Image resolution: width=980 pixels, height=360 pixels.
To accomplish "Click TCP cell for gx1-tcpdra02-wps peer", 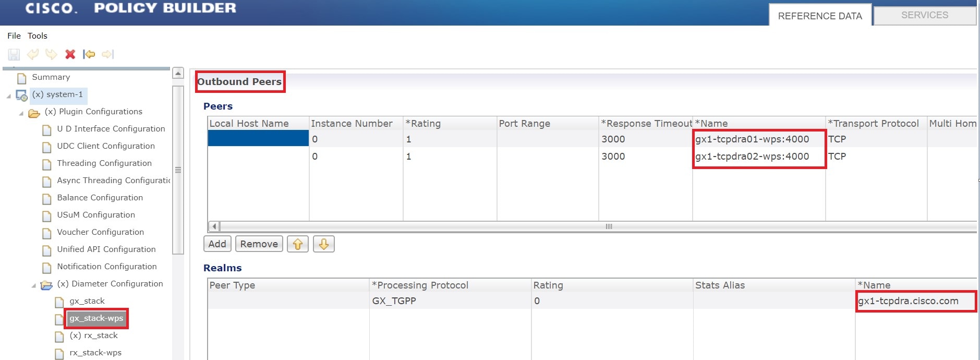I will point(876,157).
